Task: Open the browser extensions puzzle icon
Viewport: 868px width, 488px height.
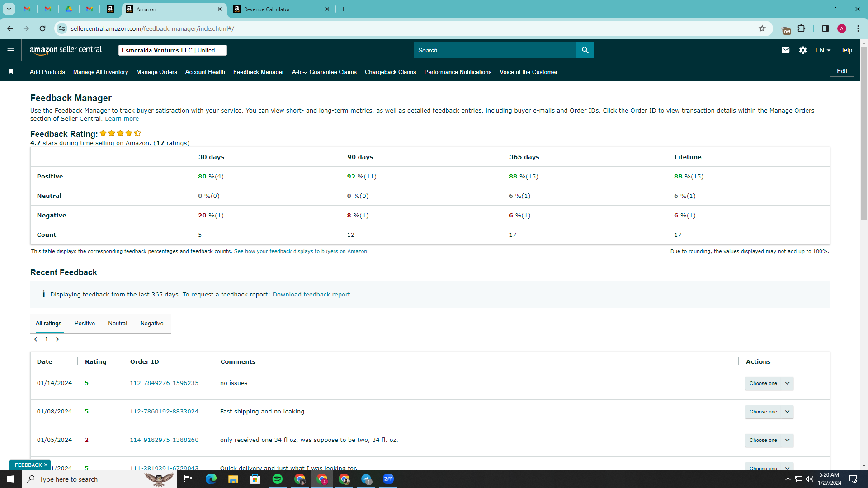Action: (801, 28)
